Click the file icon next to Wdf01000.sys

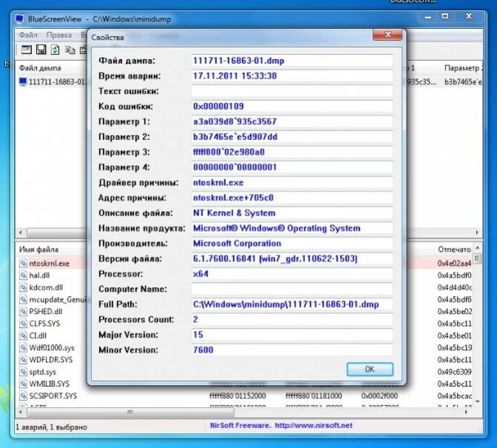(x=23, y=347)
